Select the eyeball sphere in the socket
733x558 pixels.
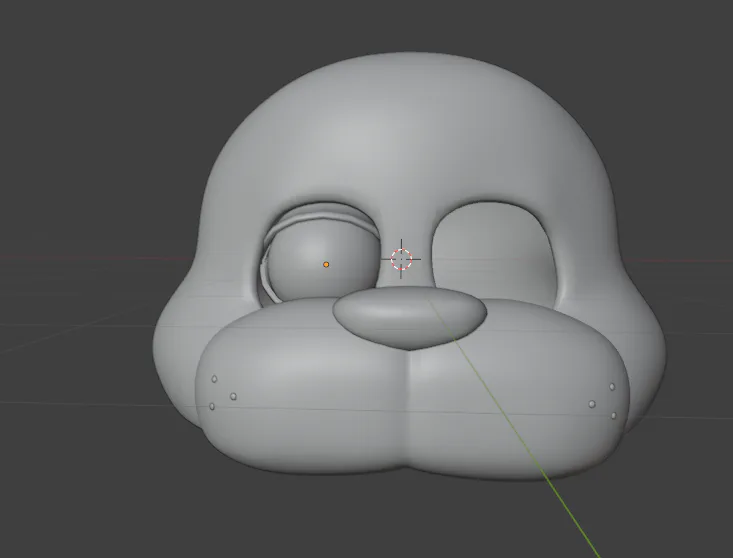click(324, 262)
